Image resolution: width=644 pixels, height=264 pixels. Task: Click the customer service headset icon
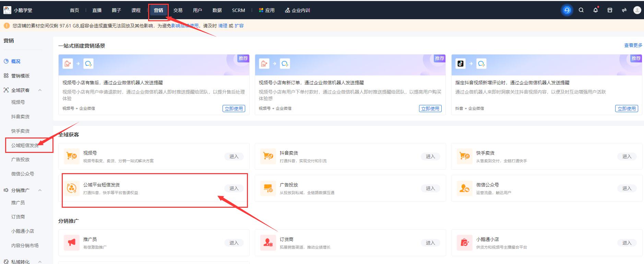[x=567, y=10]
